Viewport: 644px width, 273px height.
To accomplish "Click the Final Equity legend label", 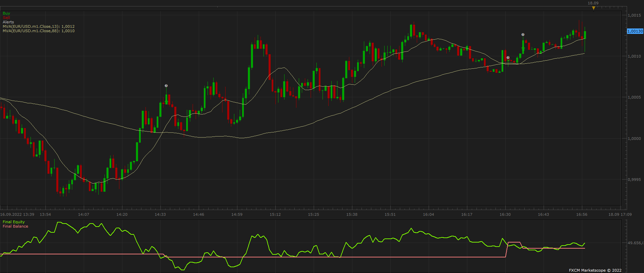I will pos(14,222).
